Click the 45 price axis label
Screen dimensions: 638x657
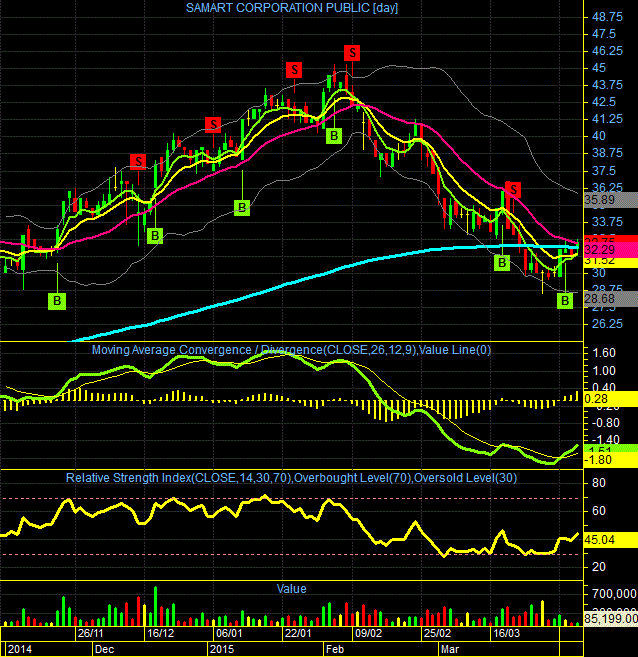pos(599,68)
